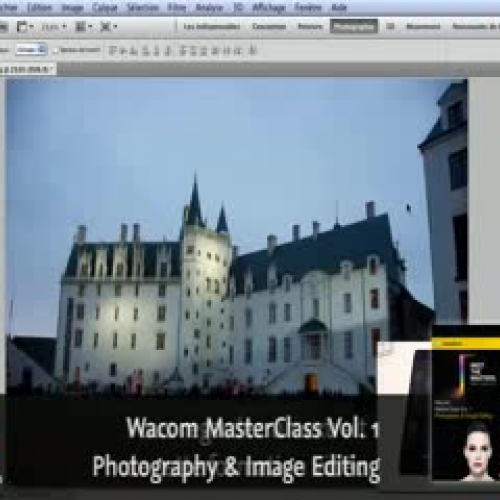Switch to Les indispensables workspace
The height and width of the screenshot is (500, 500).
pyautogui.click(x=212, y=26)
